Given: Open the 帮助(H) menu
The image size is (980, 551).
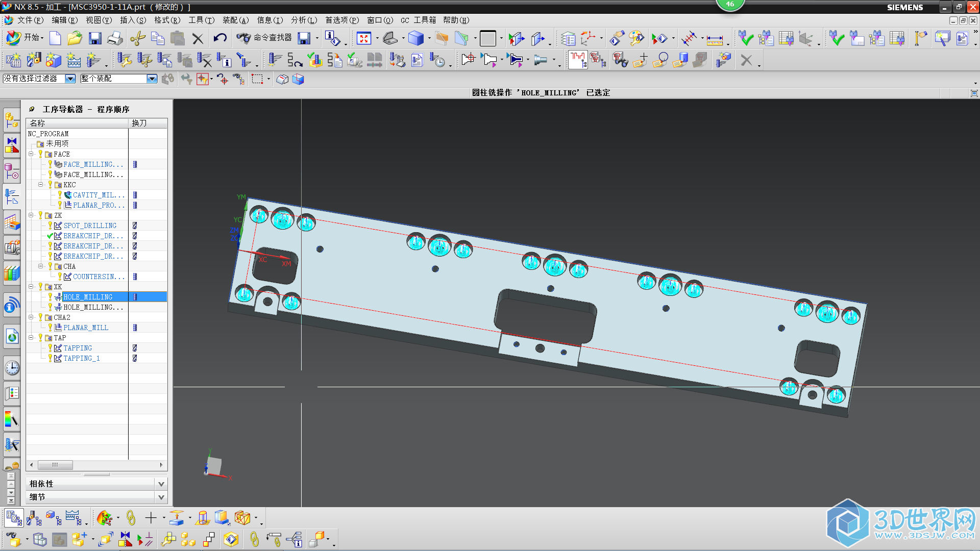Looking at the screenshot, I should 456,20.
